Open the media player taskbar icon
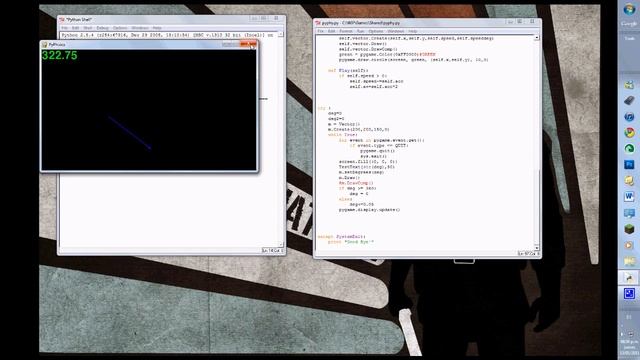The image size is (640, 360). click(629, 245)
